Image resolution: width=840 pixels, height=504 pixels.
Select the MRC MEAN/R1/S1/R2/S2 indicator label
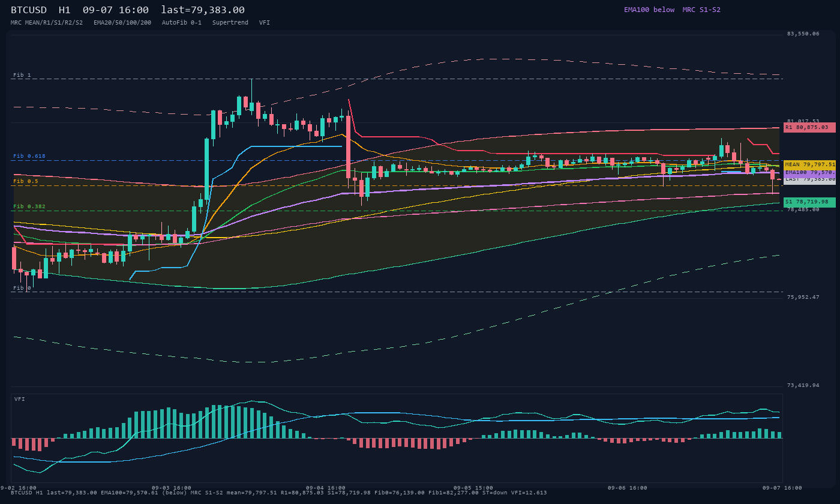coord(47,23)
